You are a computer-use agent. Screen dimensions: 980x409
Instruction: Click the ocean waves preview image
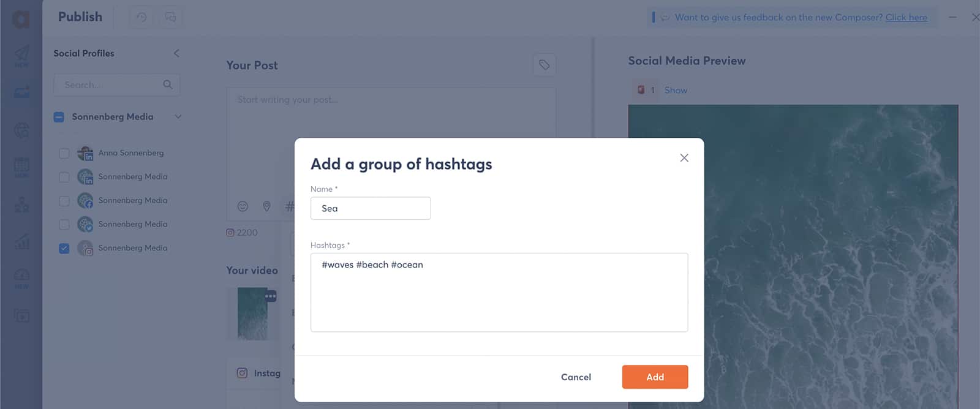pyautogui.click(x=793, y=257)
